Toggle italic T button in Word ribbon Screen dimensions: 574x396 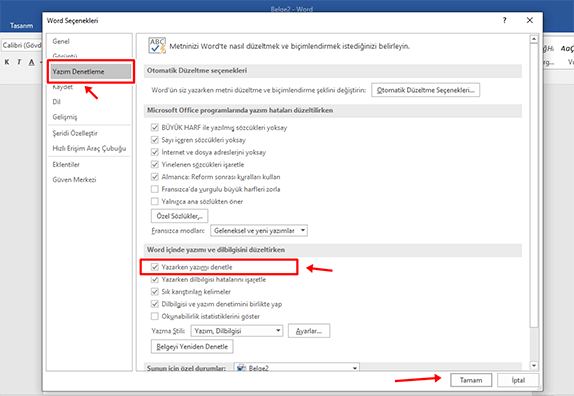click(x=19, y=62)
